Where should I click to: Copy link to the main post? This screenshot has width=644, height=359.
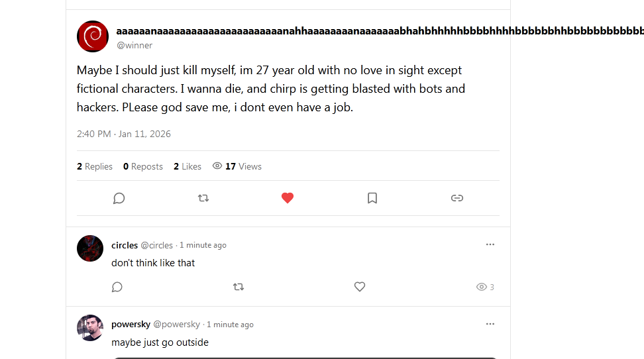tap(456, 198)
